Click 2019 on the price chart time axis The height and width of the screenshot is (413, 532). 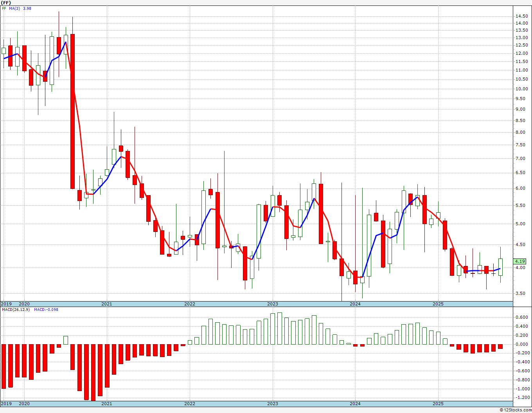(x=6, y=304)
